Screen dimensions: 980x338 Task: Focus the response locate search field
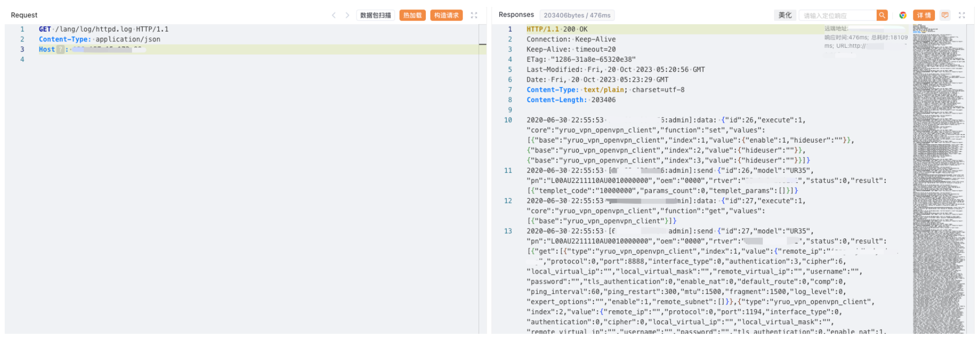point(837,16)
